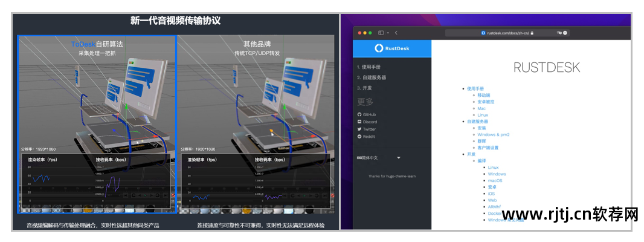The image size is (644, 242).
Task: Open the macOS link under 编译
Action: click(495, 181)
